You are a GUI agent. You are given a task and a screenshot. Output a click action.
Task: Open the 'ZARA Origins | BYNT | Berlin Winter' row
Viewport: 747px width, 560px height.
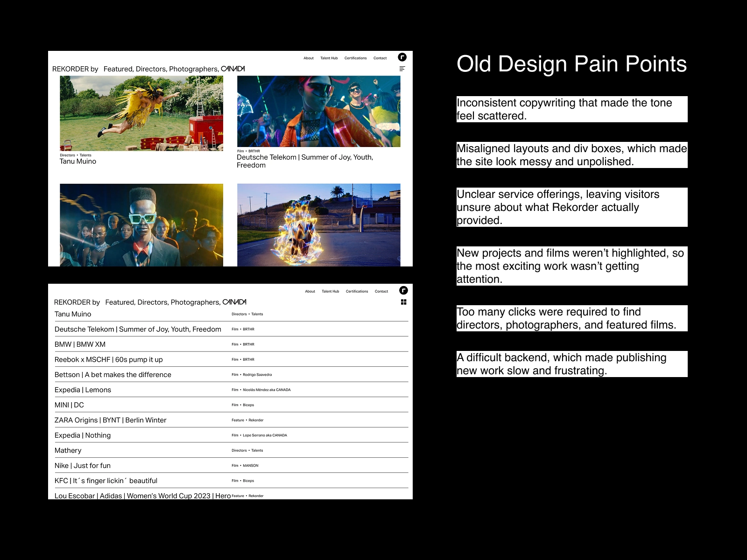231,420
